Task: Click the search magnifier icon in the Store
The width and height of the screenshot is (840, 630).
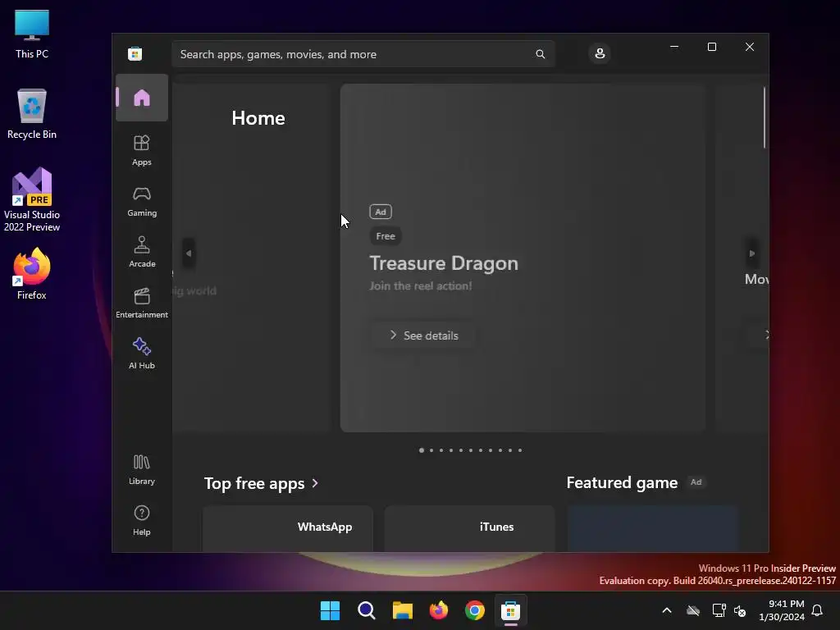Action: coord(541,54)
